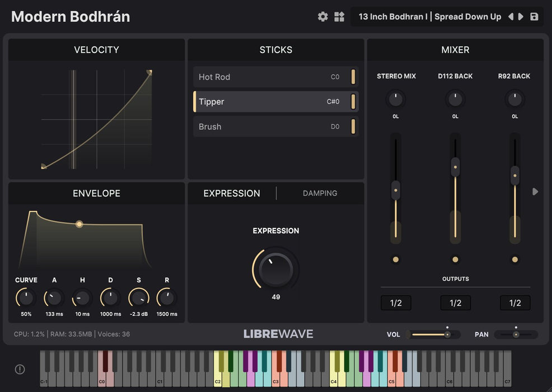Expand the mixer with the right arrow

(535, 192)
